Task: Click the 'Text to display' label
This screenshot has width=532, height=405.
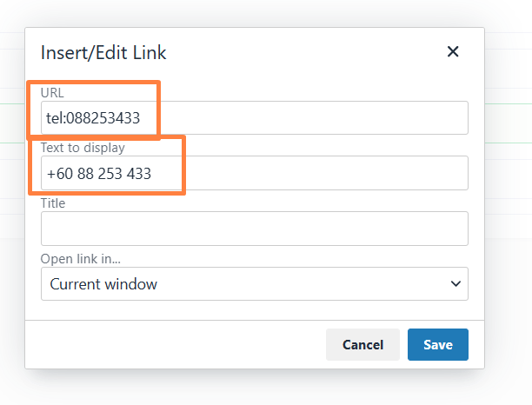Action: pos(83,148)
